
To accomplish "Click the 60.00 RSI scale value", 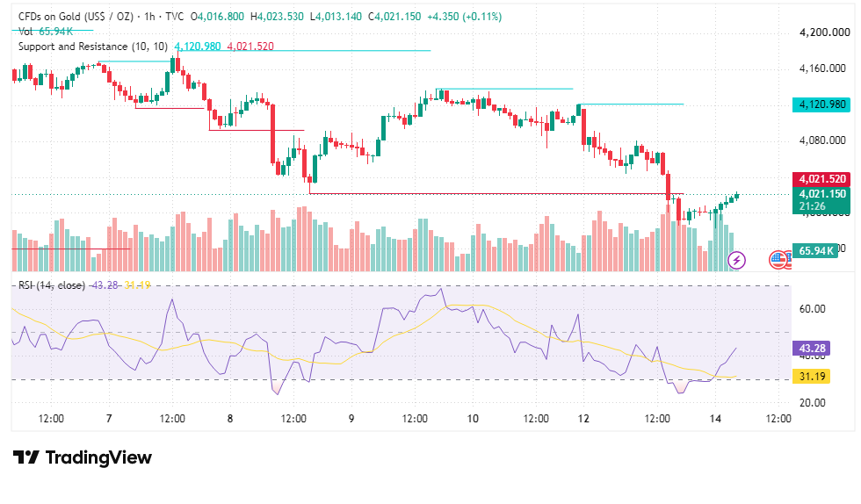I will coord(812,309).
